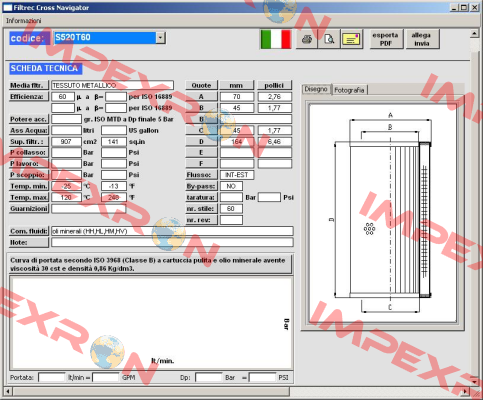Click the horizontal scrollbar left arrow

click(8, 391)
